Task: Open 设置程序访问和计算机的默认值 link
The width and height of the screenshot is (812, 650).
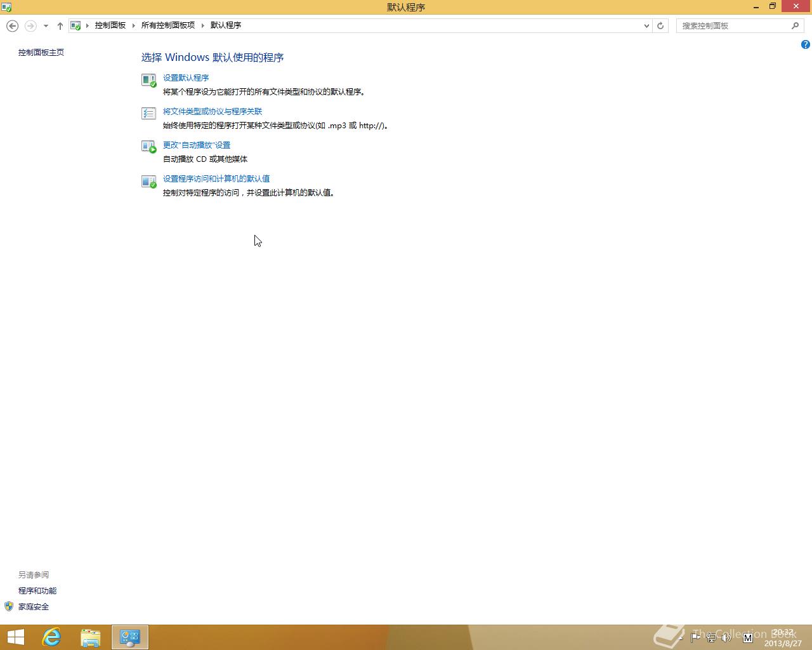Action: (x=216, y=178)
